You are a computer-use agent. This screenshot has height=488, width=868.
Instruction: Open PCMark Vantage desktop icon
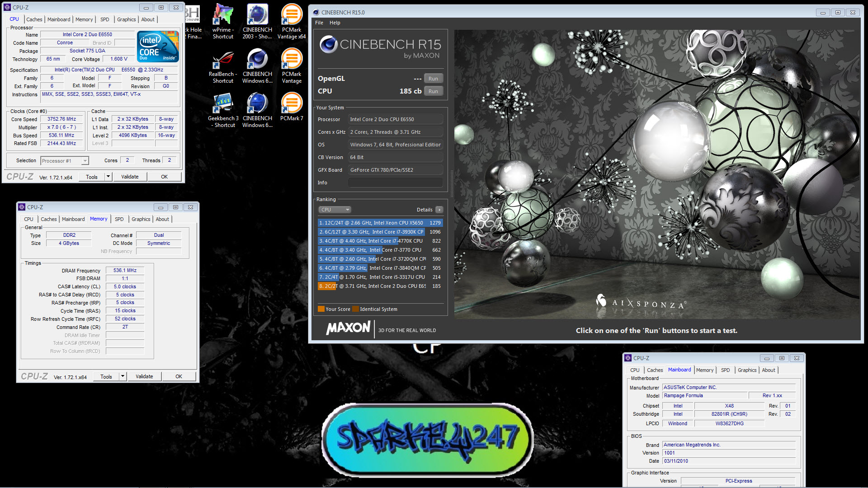click(x=292, y=66)
